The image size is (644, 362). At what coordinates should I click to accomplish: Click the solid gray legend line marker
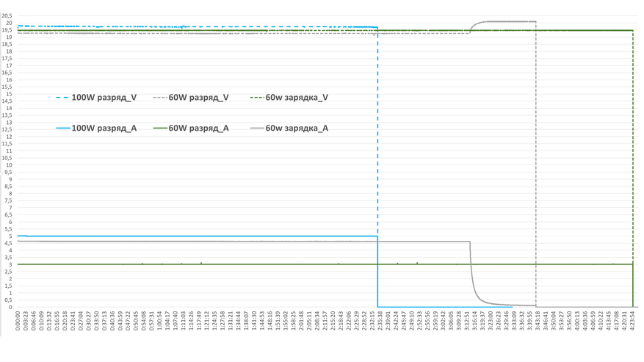(257, 128)
